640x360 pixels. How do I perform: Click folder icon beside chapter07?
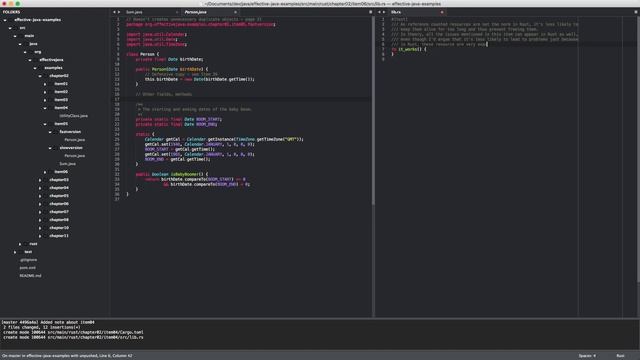46,212
